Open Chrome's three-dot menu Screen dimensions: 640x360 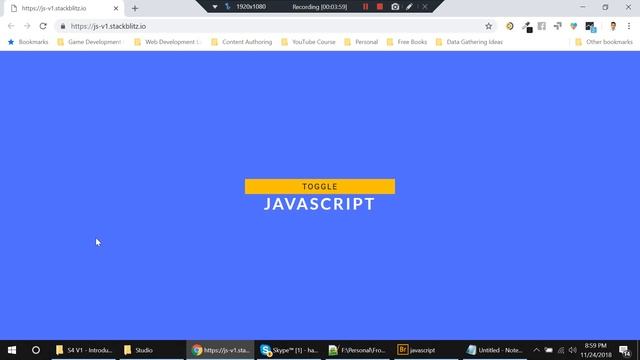point(629,26)
